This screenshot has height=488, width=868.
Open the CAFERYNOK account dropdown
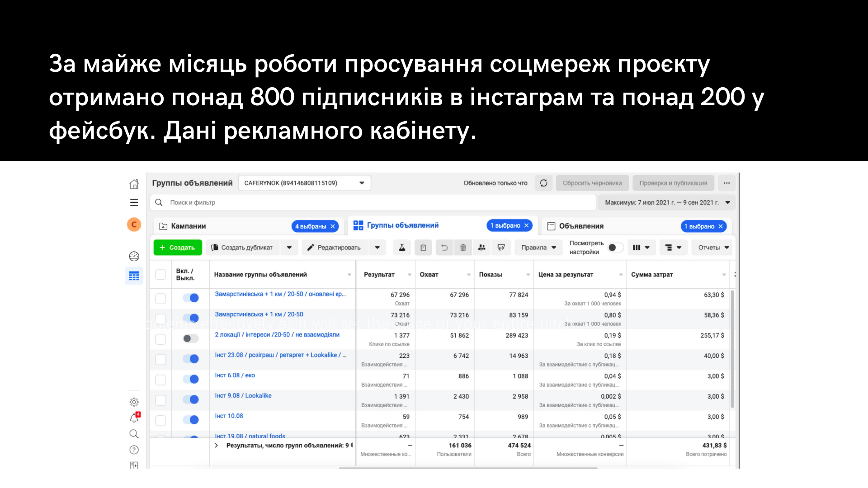[305, 183]
